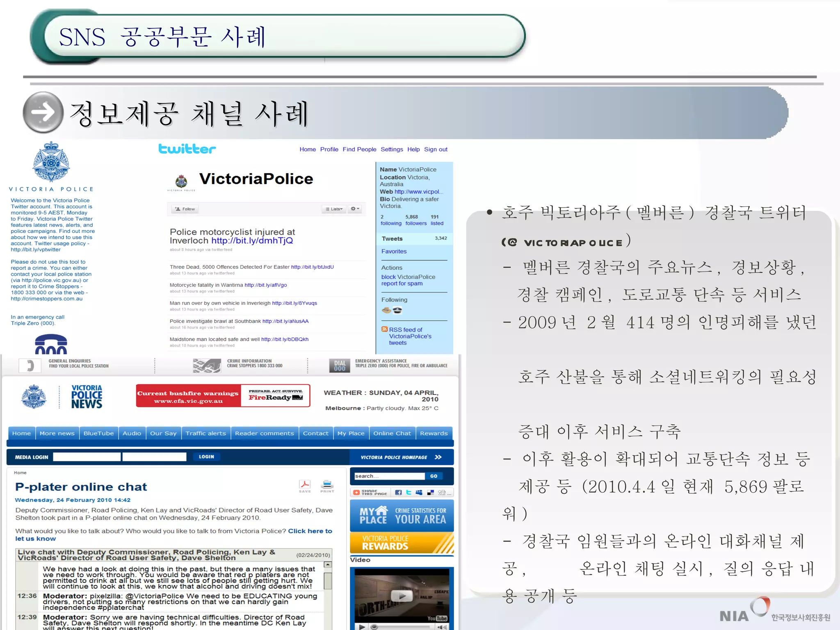The height and width of the screenshot is (630, 840).
Task: Open the Rewards tab
Action: 434,433
